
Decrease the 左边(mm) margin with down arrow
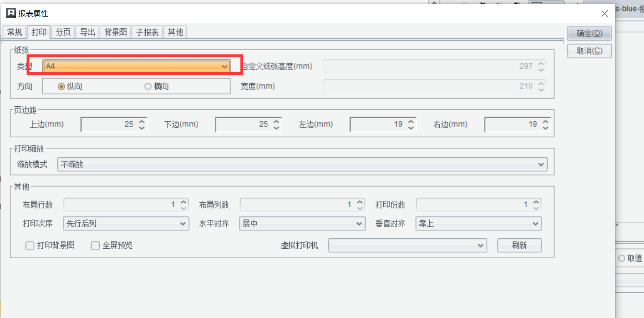click(x=411, y=127)
